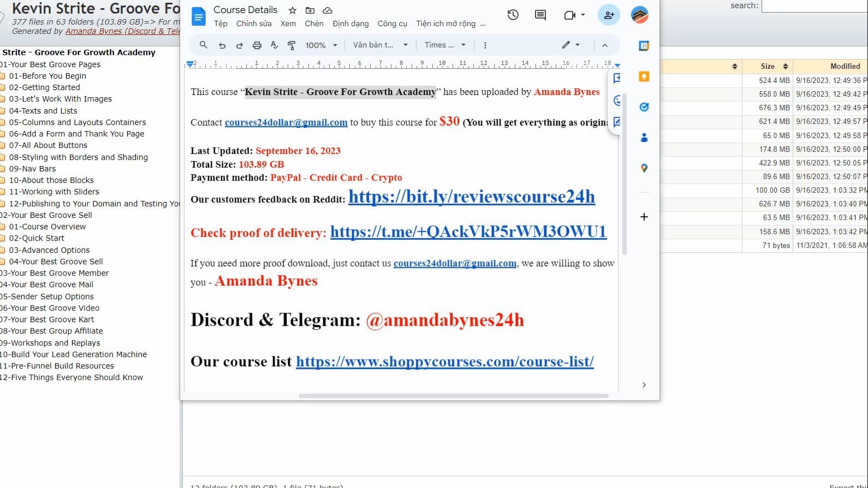
Task: Open the Tệp menu
Action: click(221, 23)
